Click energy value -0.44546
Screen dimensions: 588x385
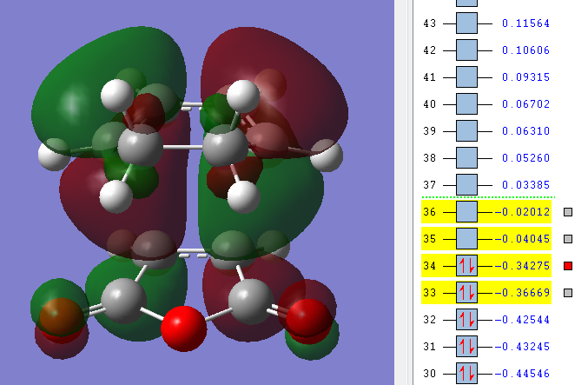522,374
